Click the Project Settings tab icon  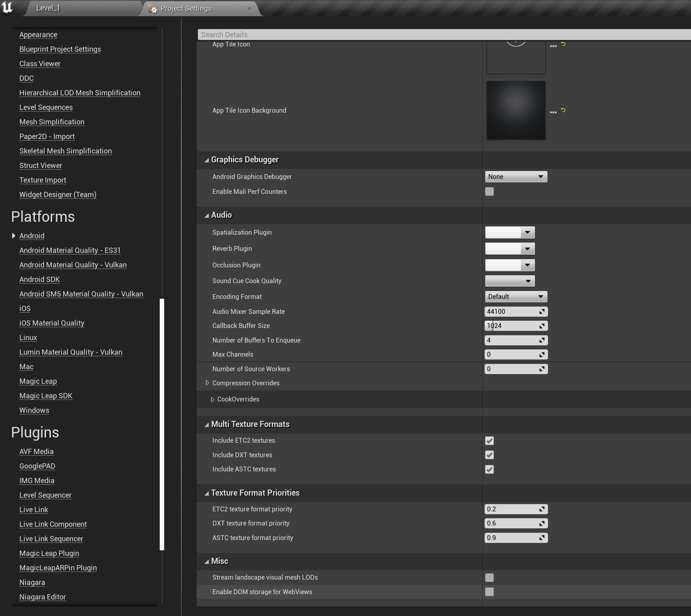(x=153, y=8)
